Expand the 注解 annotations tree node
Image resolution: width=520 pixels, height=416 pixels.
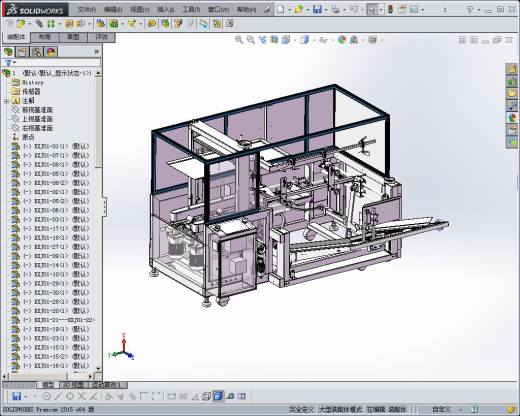[6, 101]
